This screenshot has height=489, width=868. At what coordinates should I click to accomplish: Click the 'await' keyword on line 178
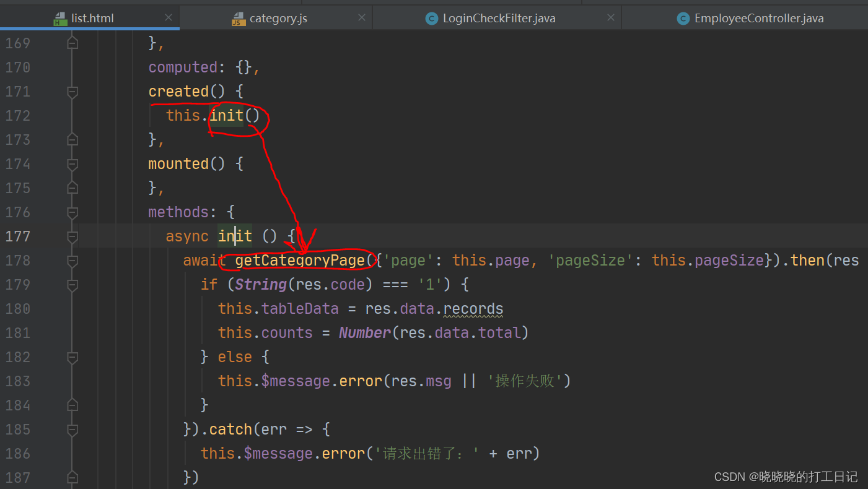(x=204, y=261)
